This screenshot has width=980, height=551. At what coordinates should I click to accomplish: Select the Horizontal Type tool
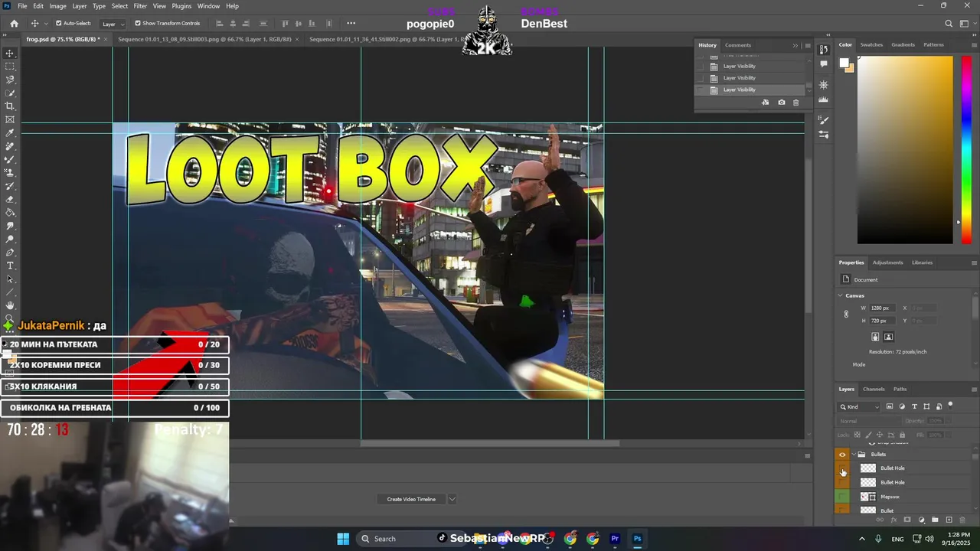coord(10,266)
